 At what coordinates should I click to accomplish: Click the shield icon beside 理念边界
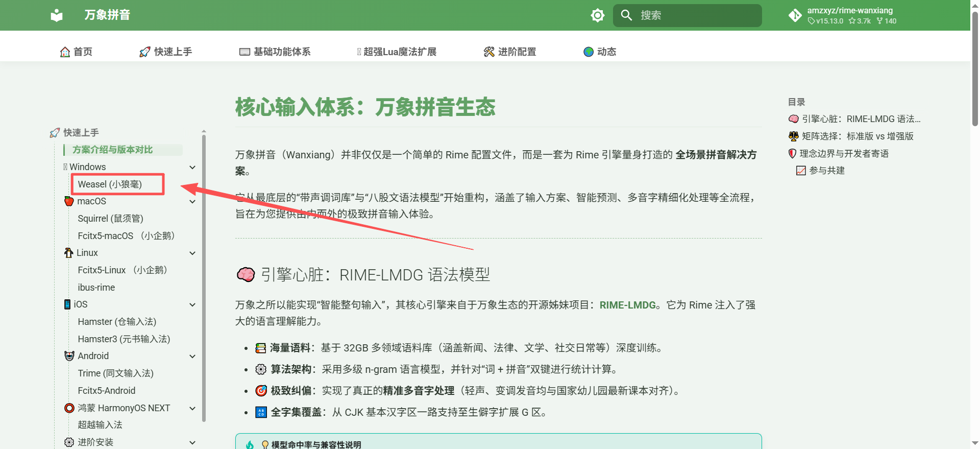click(792, 154)
